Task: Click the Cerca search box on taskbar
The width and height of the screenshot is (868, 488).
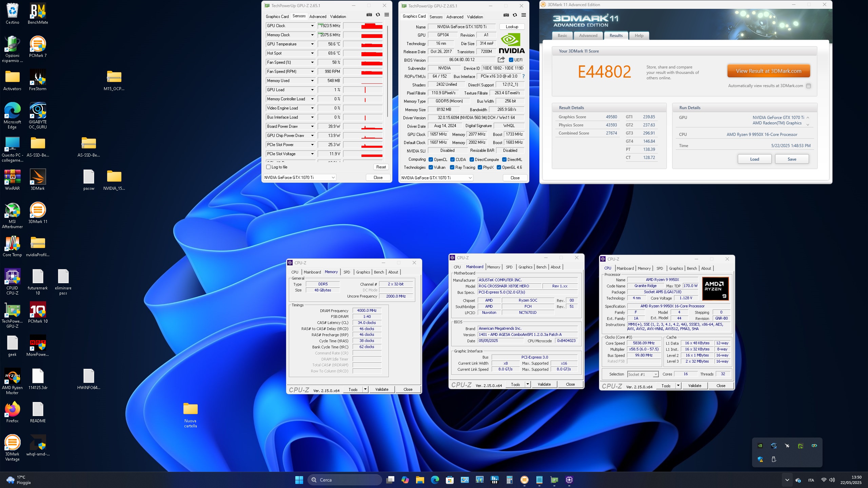Action: (x=345, y=480)
